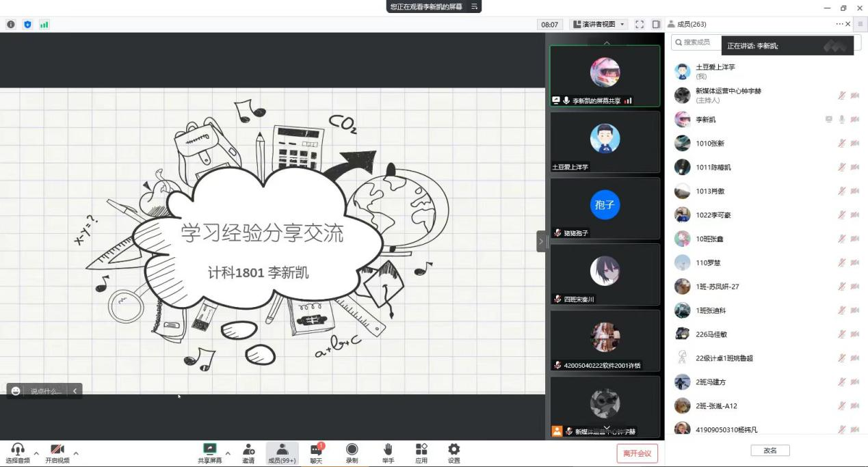Open the 应用 (Apps) icon
The image size is (868, 467).
coord(421,450)
